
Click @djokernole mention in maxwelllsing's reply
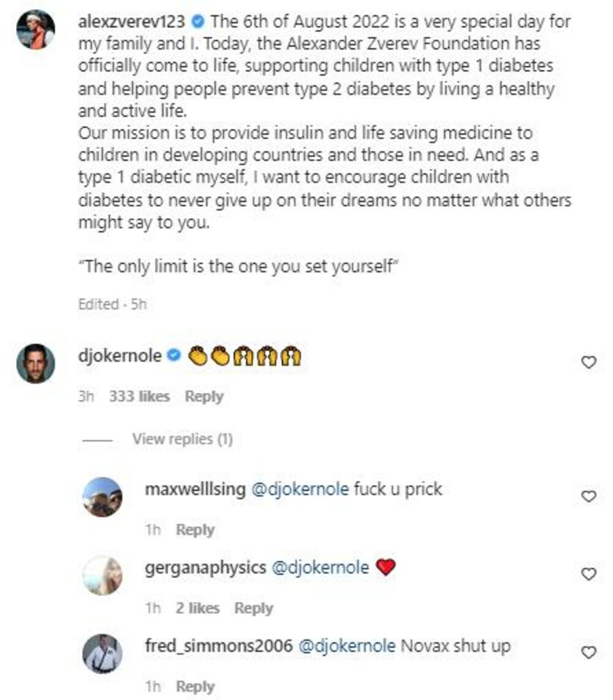pyautogui.click(x=299, y=490)
